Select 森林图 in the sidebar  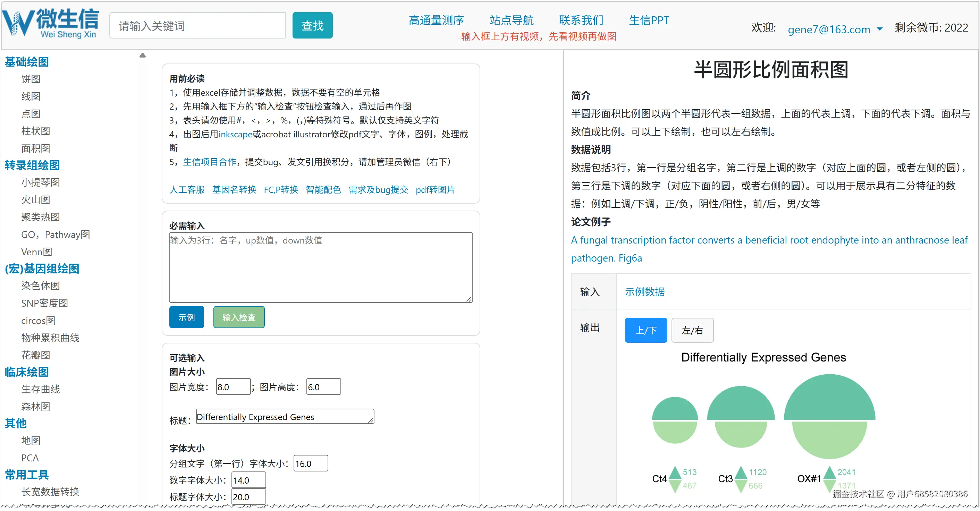pos(36,407)
